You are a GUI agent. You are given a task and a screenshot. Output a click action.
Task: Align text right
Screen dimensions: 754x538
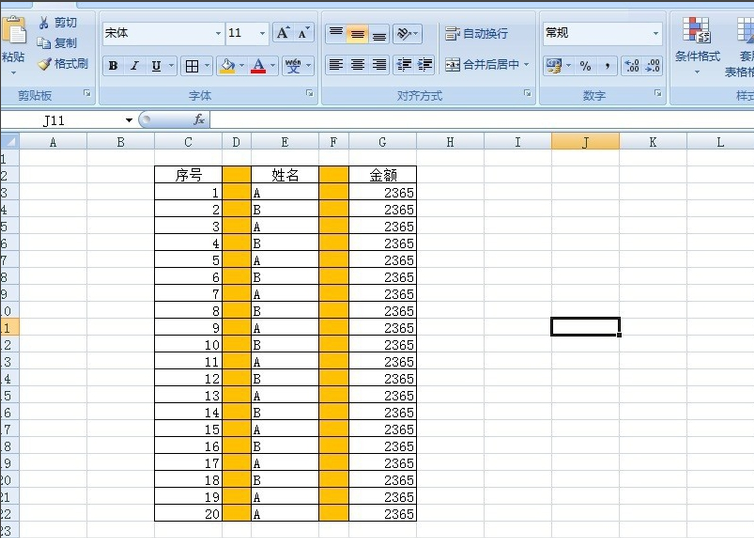pyautogui.click(x=379, y=64)
